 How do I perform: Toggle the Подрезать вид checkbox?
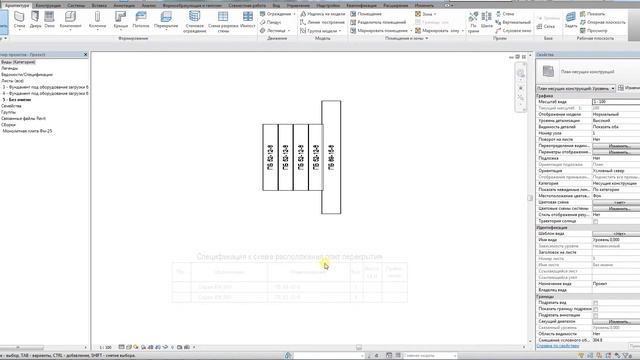(x=596, y=303)
